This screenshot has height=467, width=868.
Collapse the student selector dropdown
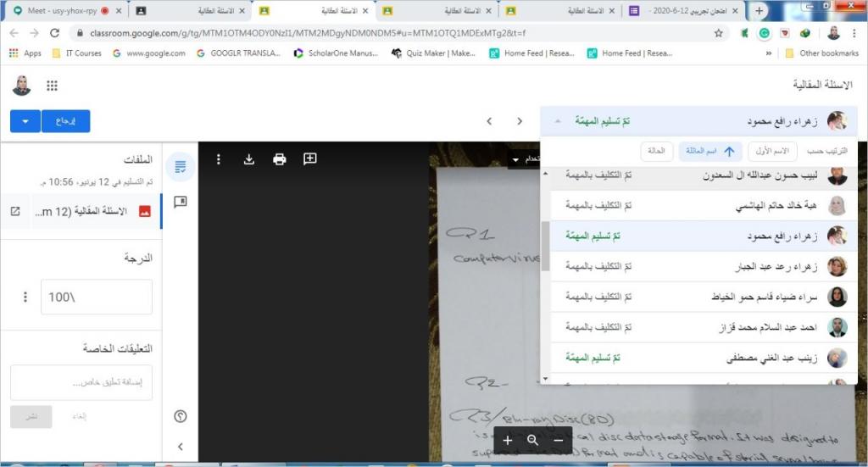557,121
